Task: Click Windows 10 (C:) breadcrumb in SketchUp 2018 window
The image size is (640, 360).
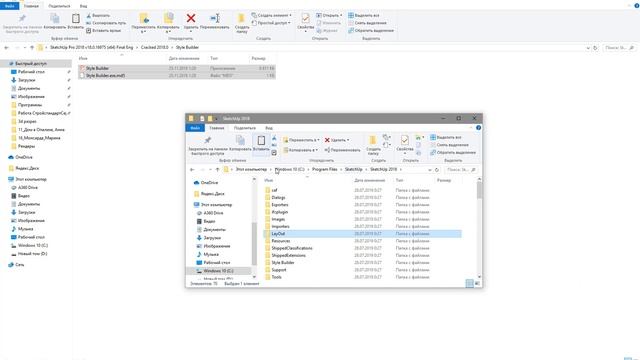Action: tap(290, 169)
